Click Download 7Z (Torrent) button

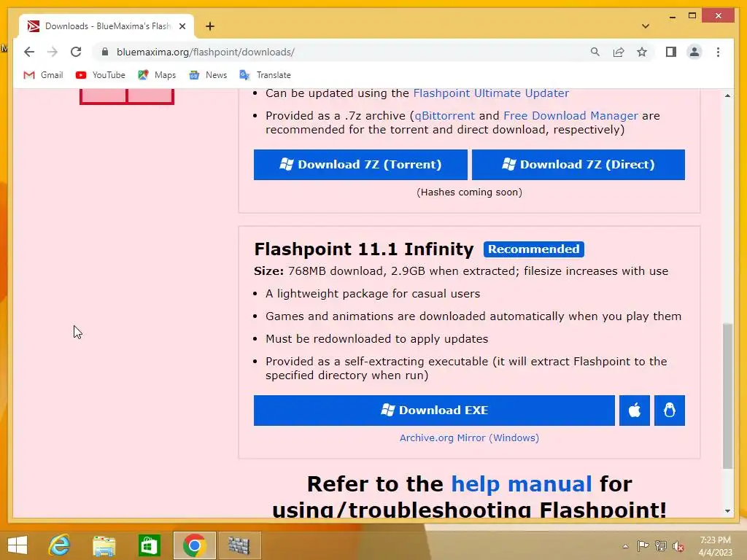tap(360, 165)
